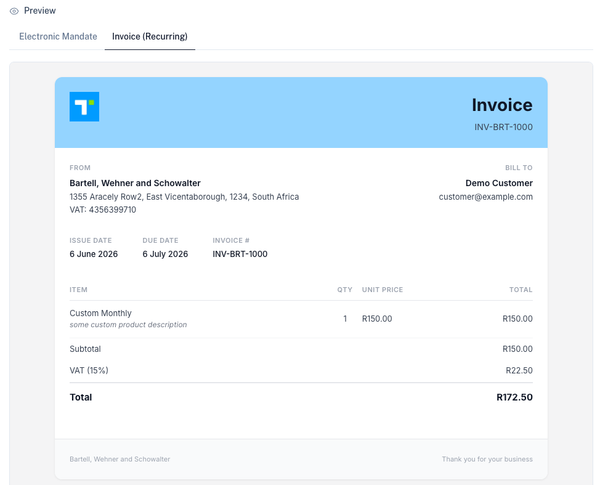Image resolution: width=600 pixels, height=485 pixels.
Task: Click the INVOICE # label
Action: (x=231, y=240)
